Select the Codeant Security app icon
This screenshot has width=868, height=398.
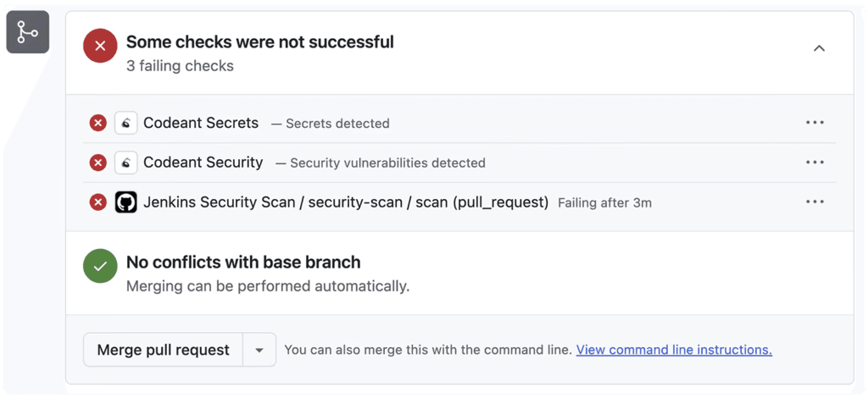126,163
